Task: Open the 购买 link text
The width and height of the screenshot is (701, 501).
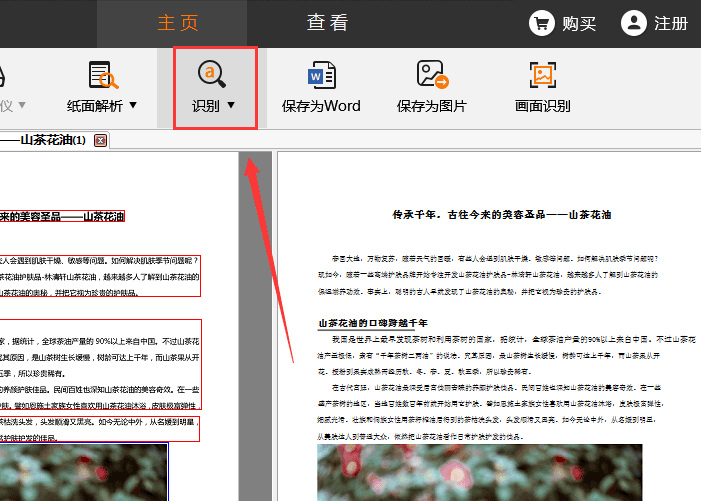Action: coord(579,24)
